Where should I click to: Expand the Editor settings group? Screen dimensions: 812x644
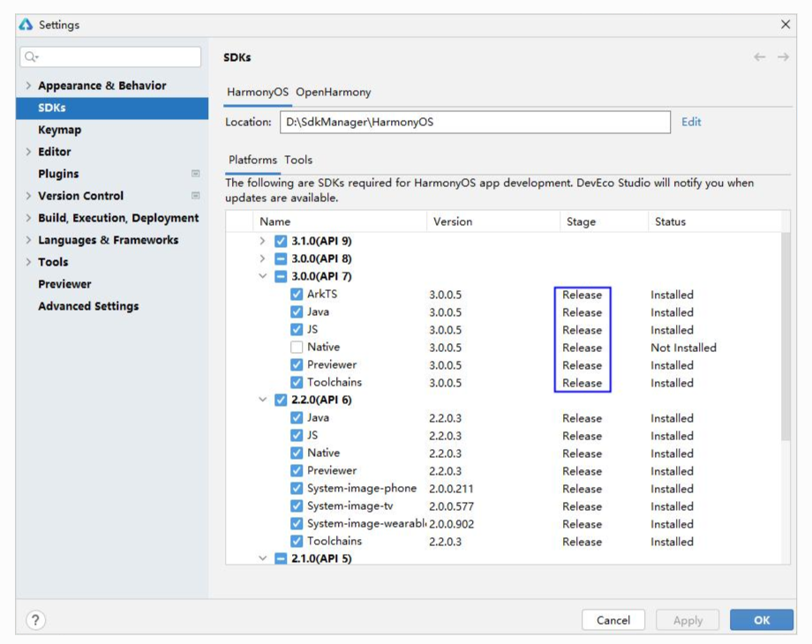tap(28, 152)
